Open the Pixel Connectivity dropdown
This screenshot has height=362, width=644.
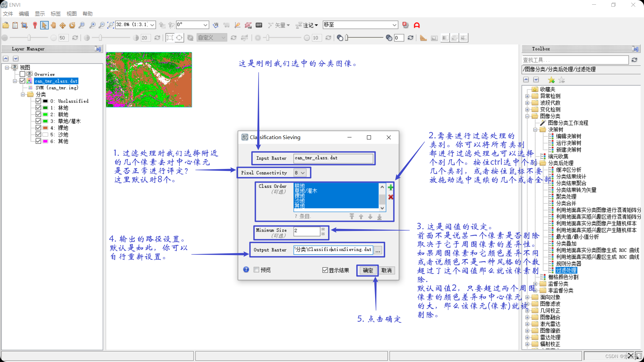[300, 173]
